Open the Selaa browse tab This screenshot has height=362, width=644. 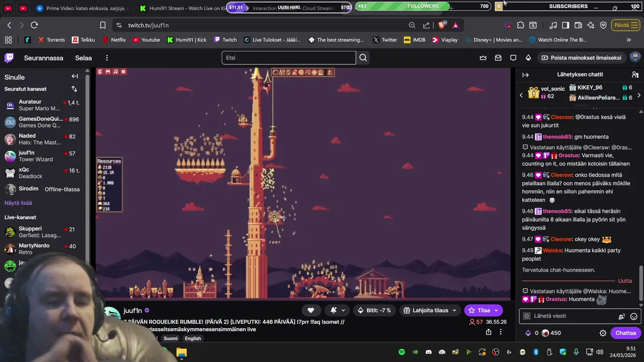tap(84, 58)
